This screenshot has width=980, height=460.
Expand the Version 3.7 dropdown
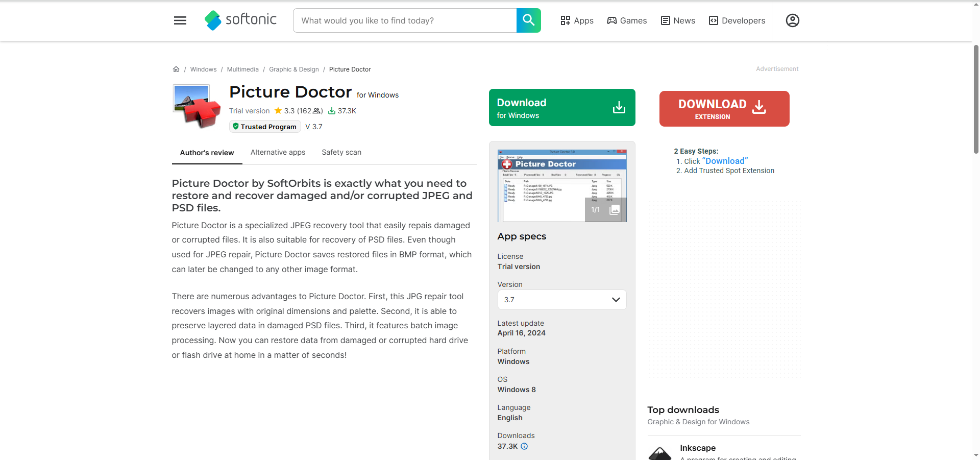coord(561,300)
